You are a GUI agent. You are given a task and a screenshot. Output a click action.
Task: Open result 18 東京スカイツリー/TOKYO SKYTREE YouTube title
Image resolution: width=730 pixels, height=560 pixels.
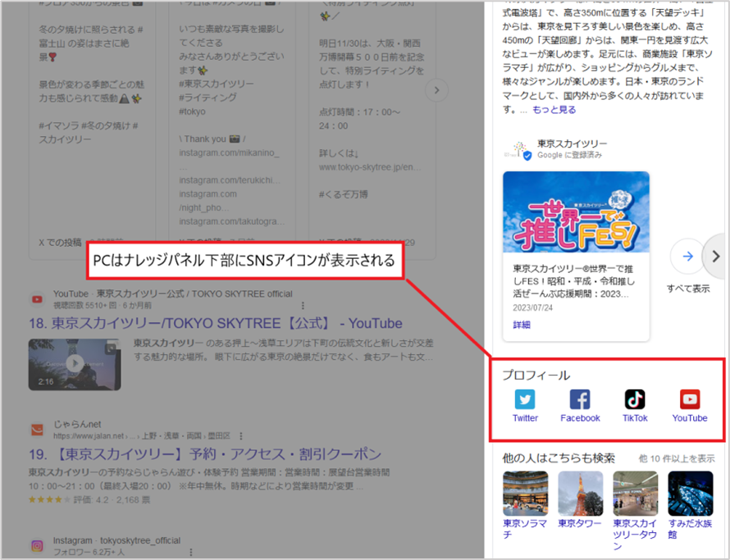pos(216,323)
